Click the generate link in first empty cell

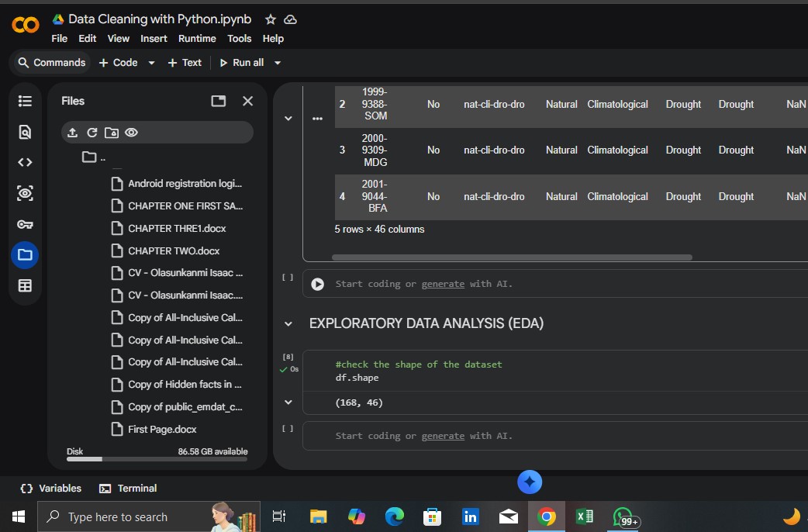click(x=443, y=284)
